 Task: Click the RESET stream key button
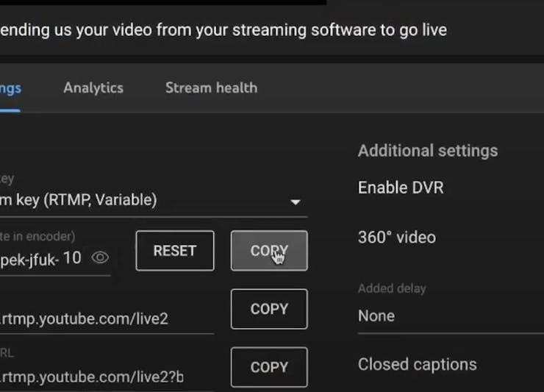click(175, 250)
